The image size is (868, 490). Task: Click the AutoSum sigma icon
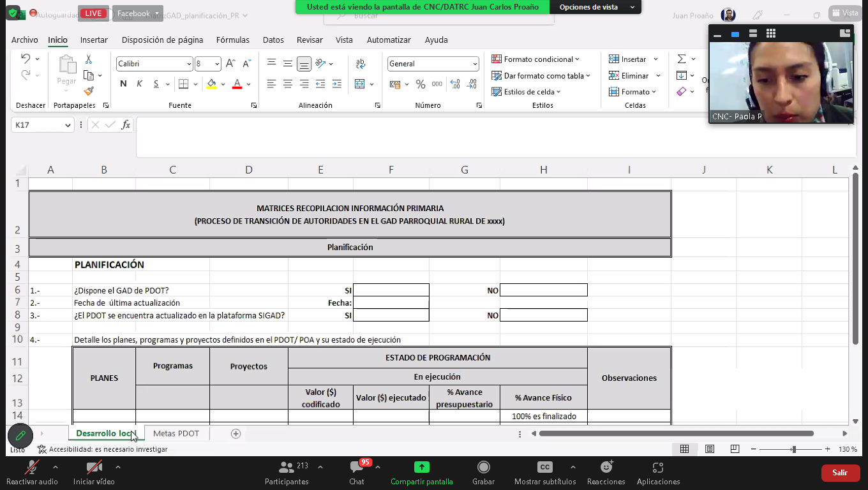click(682, 59)
